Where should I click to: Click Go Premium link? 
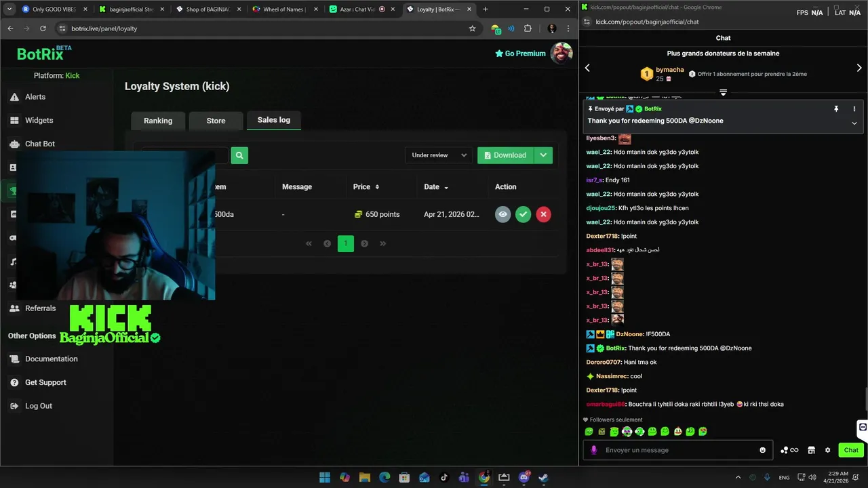tap(520, 54)
